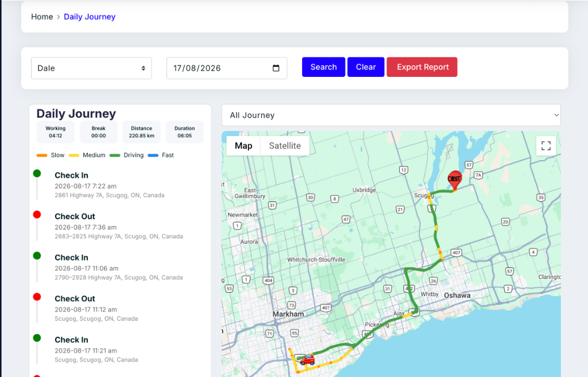The image size is (588, 377).
Task: Click the breadcrumb chevron separator
Action: pos(58,17)
